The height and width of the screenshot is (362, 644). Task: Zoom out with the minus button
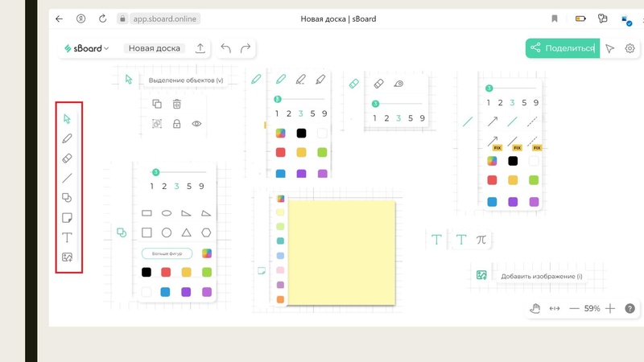[574, 308]
